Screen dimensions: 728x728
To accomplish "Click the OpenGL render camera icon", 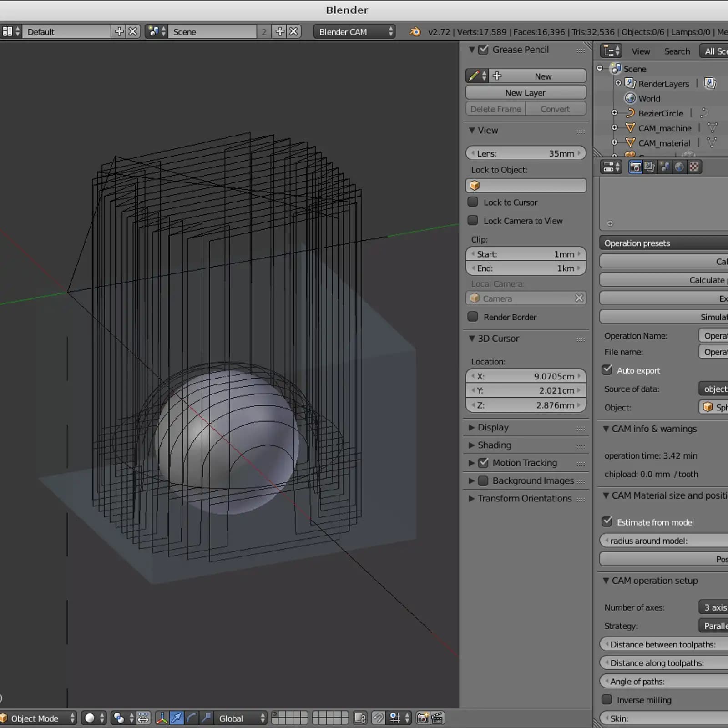I will (422, 718).
